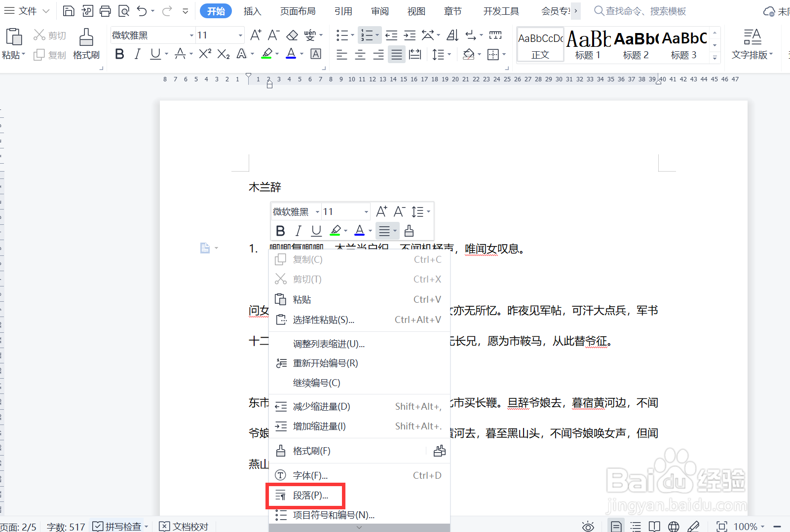
Task: Decrease font size in ribbon
Action: pyautogui.click(x=274, y=35)
